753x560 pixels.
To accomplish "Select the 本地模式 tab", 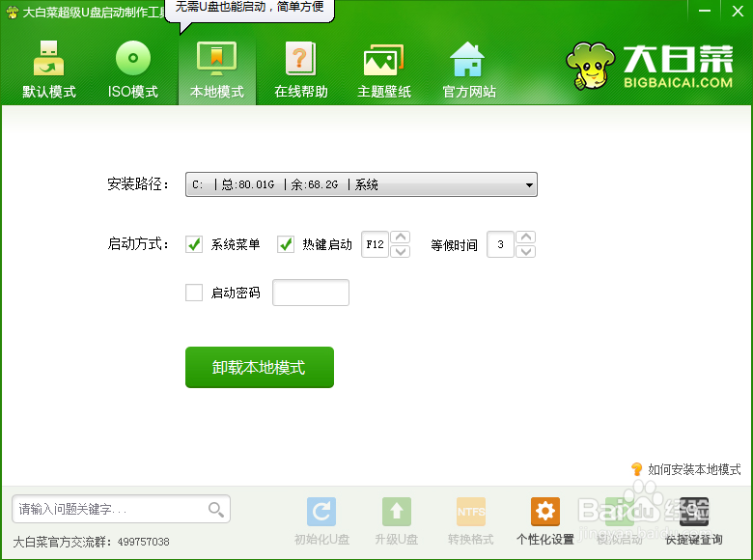I will [217, 70].
